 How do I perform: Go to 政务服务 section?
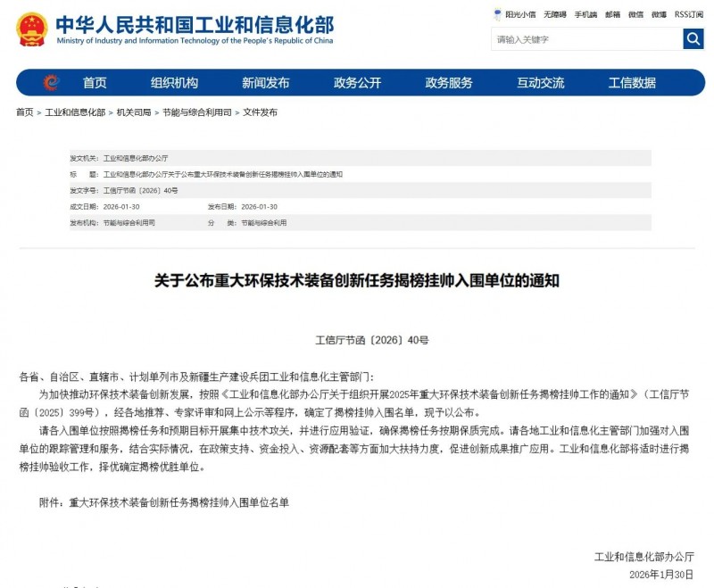449,83
